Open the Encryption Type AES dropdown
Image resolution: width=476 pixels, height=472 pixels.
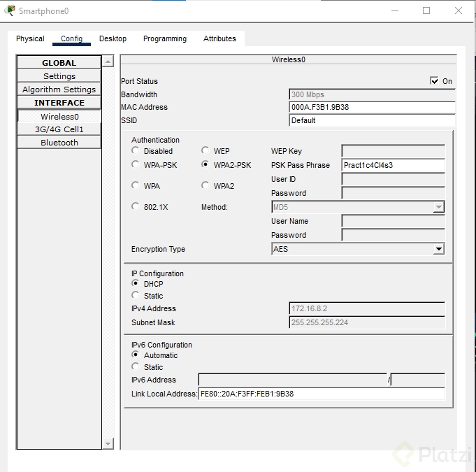click(x=358, y=249)
